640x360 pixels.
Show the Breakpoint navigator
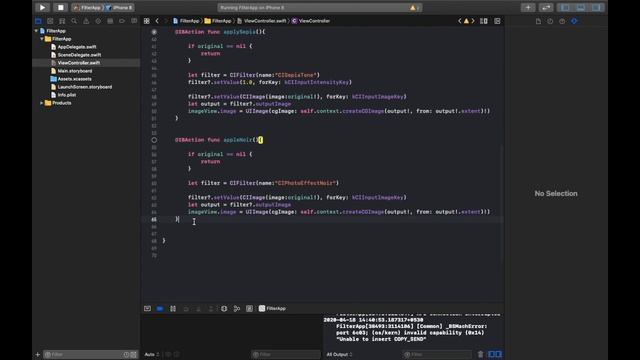click(122, 21)
